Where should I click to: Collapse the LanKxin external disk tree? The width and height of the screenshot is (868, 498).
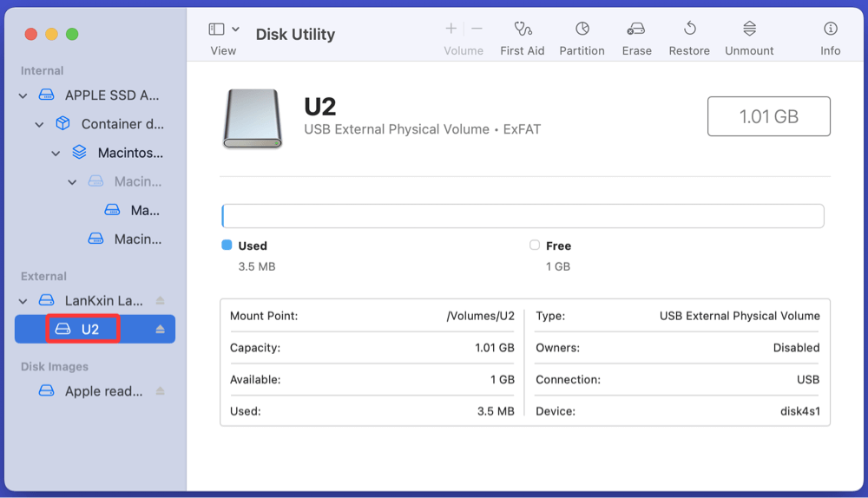tap(23, 301)
